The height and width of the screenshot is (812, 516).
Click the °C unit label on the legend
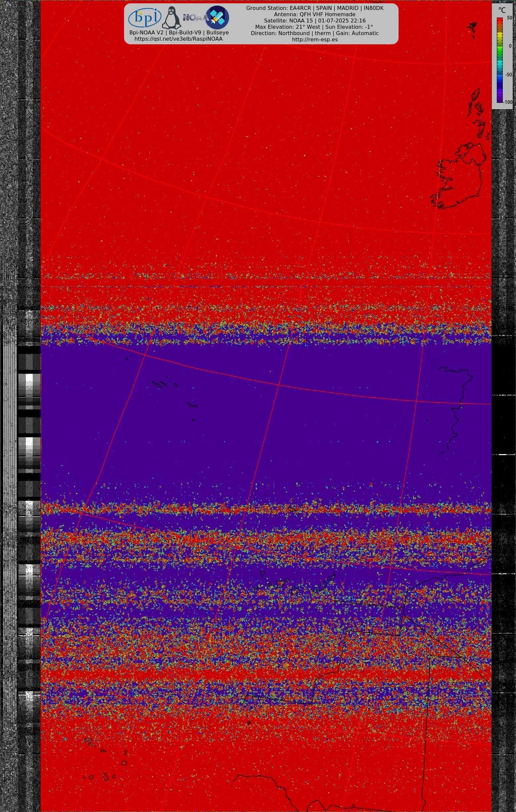(502, 11)
